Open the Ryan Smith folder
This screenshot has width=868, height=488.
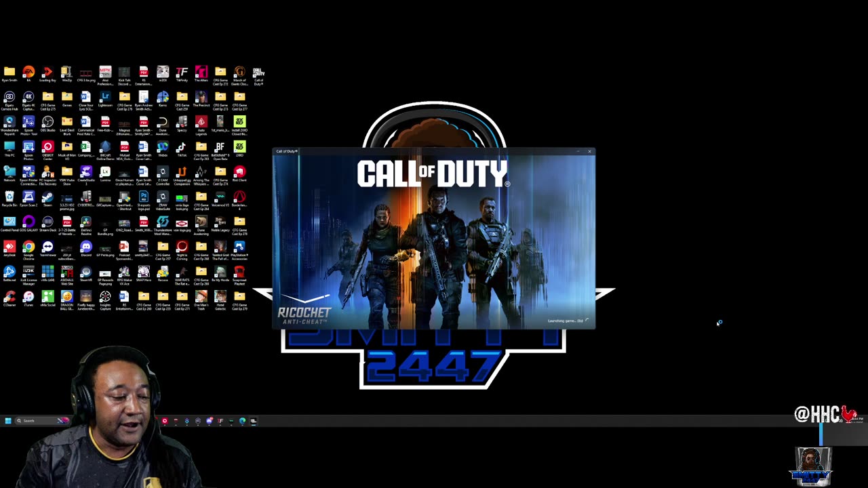coord(9,74)
